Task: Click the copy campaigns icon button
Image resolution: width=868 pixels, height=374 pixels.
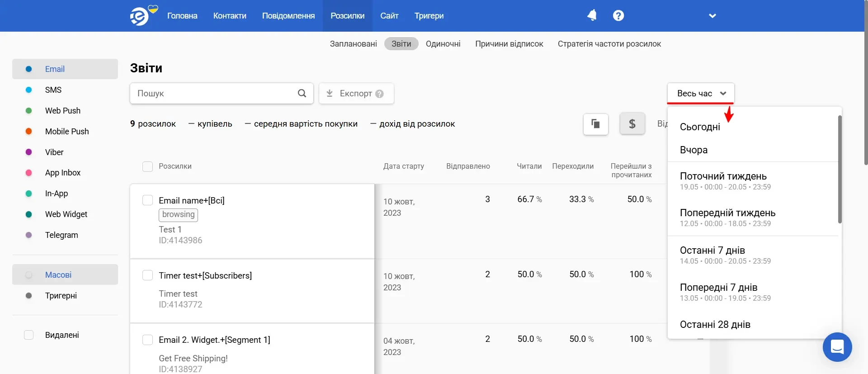Action: pyautogui.click(x=596, y=124)
